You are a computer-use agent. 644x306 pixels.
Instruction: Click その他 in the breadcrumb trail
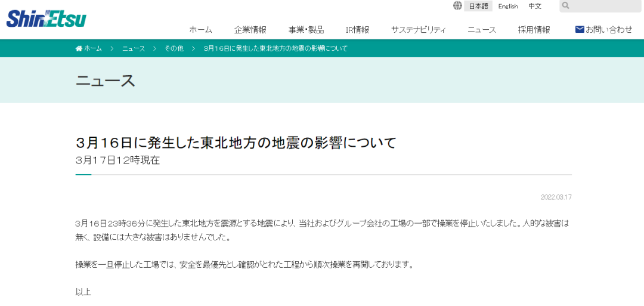(174, 48)
